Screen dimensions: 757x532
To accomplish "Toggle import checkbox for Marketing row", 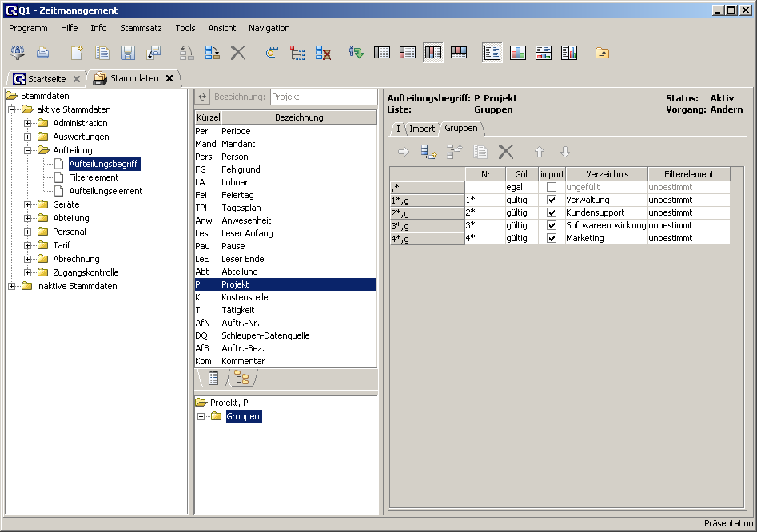I will pos(551,238).
